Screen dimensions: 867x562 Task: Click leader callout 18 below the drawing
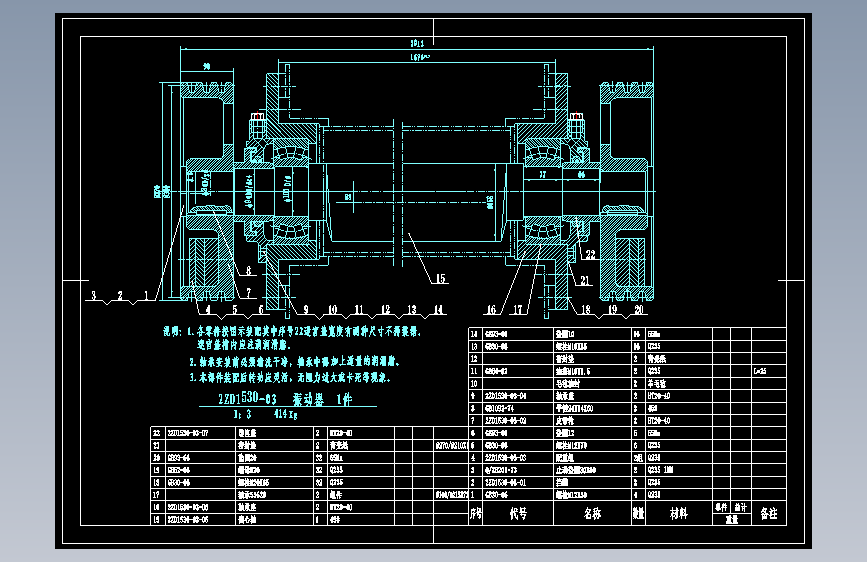tap(586, 310)
